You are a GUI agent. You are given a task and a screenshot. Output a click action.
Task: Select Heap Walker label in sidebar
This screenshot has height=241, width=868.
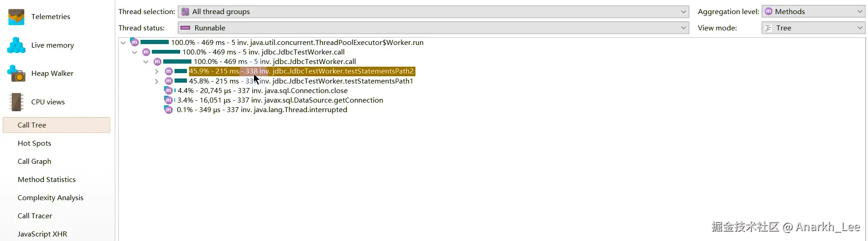pyautogui.click(x=52, y=73)
